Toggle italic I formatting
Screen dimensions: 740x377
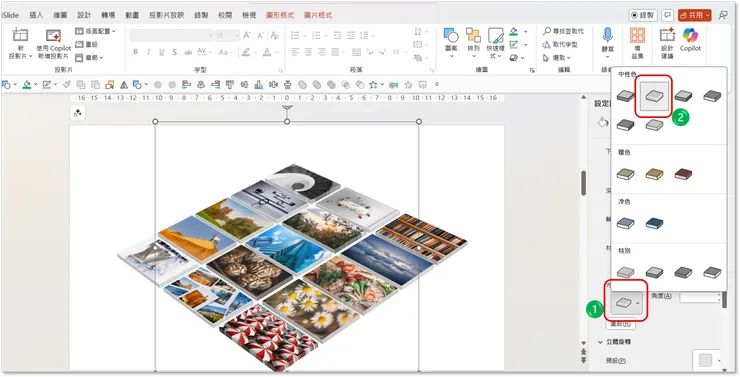(148, 52)
